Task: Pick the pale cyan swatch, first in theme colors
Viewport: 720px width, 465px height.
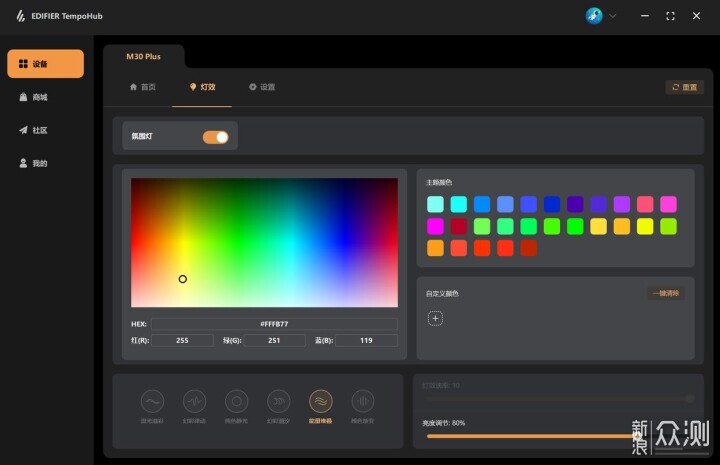Action: click(435, 204)
